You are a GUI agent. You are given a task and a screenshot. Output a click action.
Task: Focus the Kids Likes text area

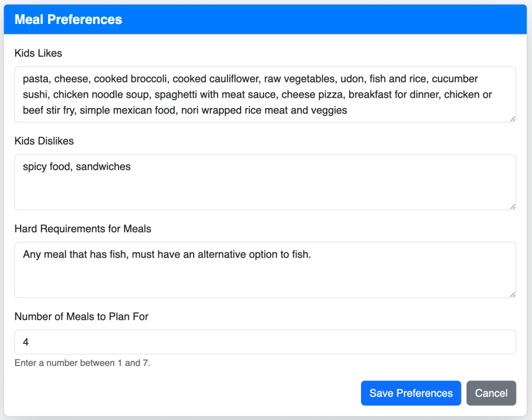[x=265, y=94]
